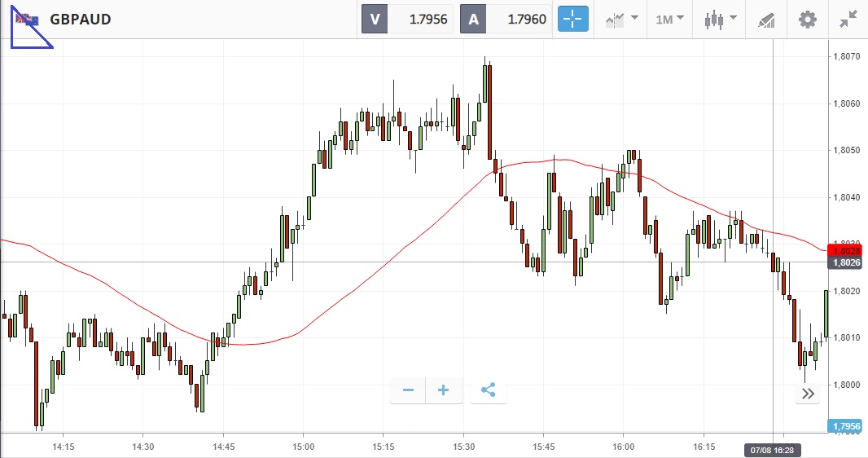Toggle the crosshair cursor mode
Viewport: 868px width, 458px height.
click(572, 19)
